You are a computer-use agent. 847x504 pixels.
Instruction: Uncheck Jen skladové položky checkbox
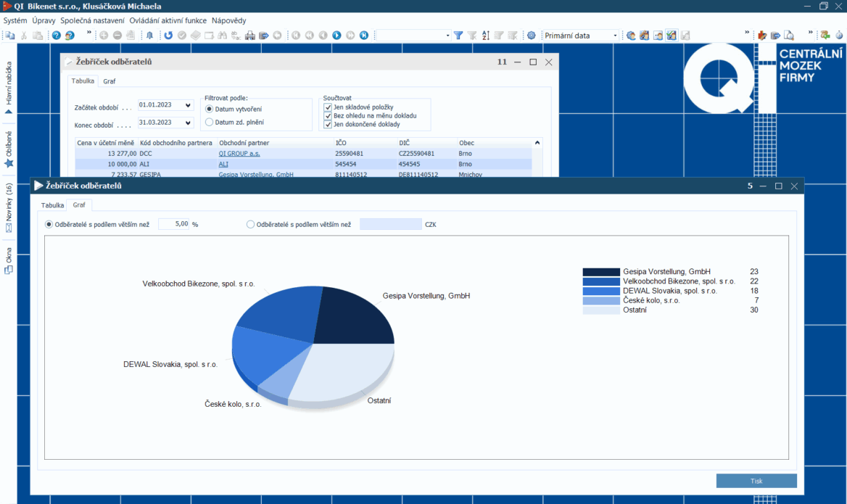(328, 107)
